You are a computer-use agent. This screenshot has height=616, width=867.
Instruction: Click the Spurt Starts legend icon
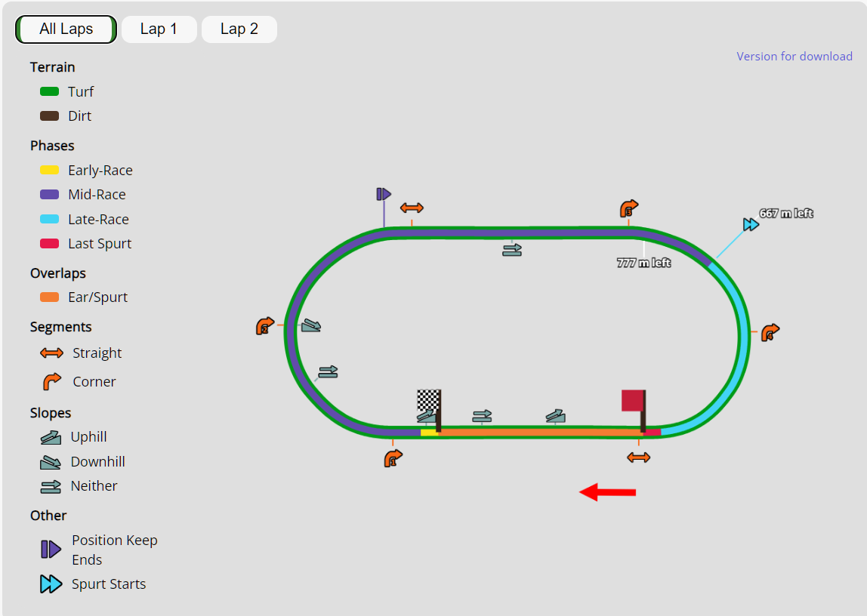point(51,584)
